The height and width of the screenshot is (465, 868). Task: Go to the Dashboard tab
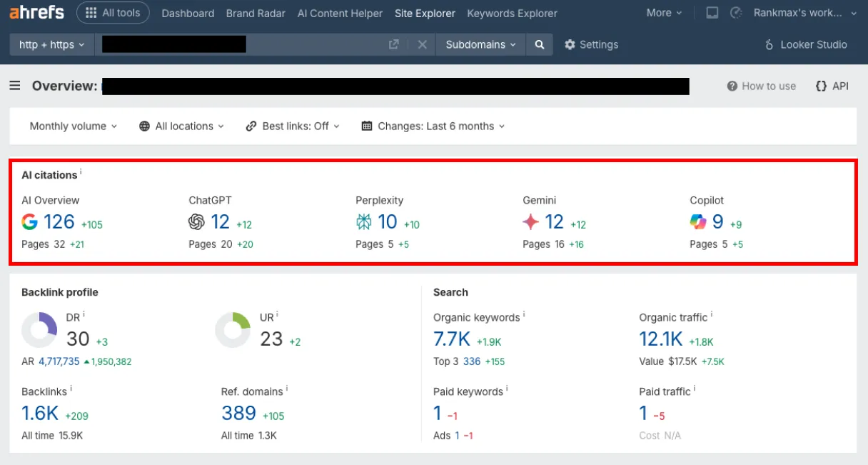(188, 13)
